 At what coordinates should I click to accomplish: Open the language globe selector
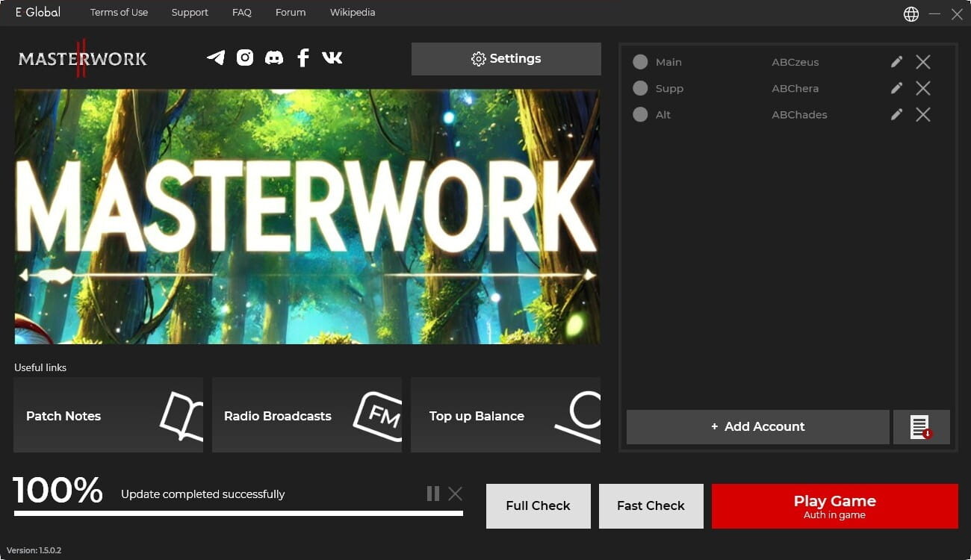tap(911, 13)
